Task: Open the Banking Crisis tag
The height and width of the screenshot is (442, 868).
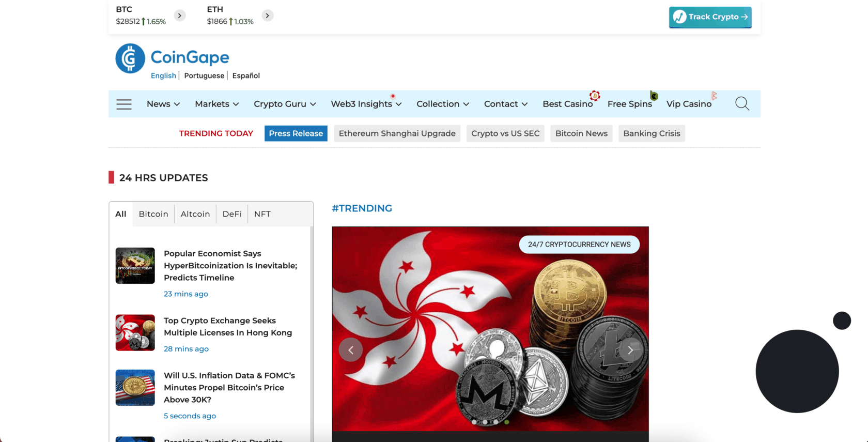Action: pyautogui.click(x=652, y=133)
